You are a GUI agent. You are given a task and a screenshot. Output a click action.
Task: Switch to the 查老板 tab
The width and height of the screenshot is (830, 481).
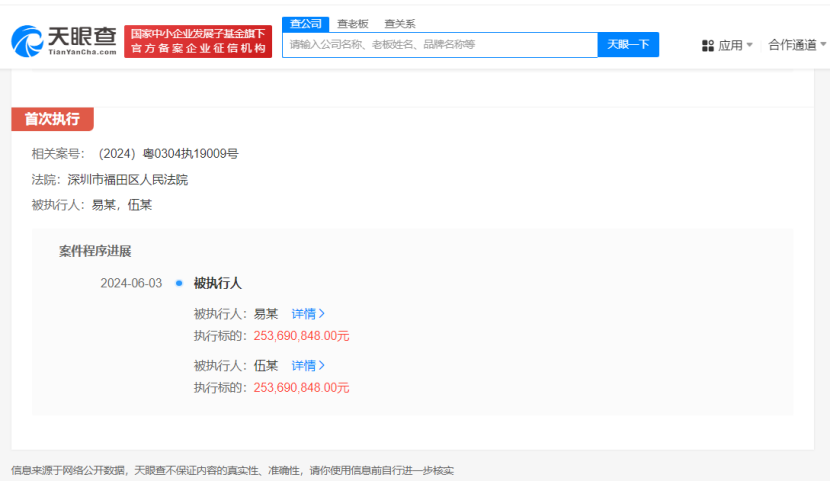click(x=353, y=23)
